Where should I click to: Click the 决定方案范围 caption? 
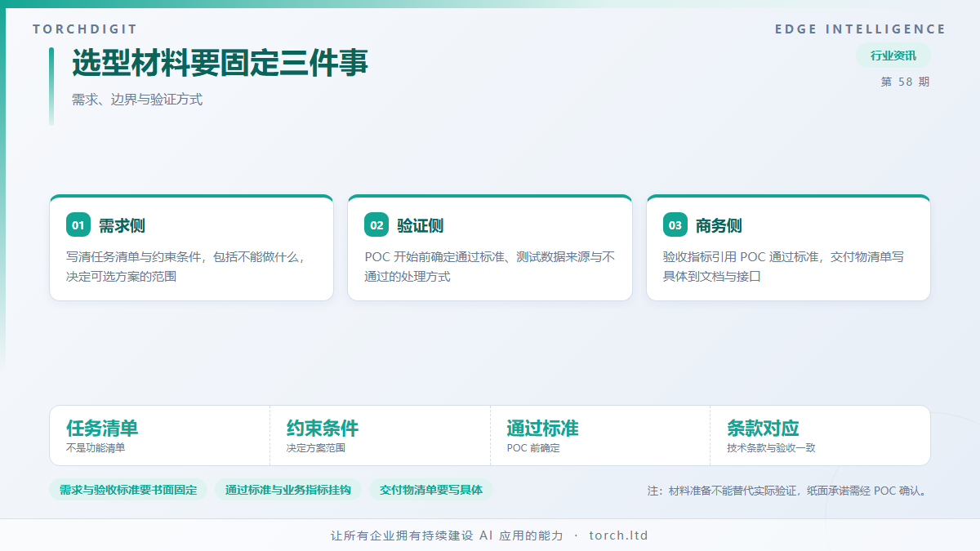coord(316,448)
